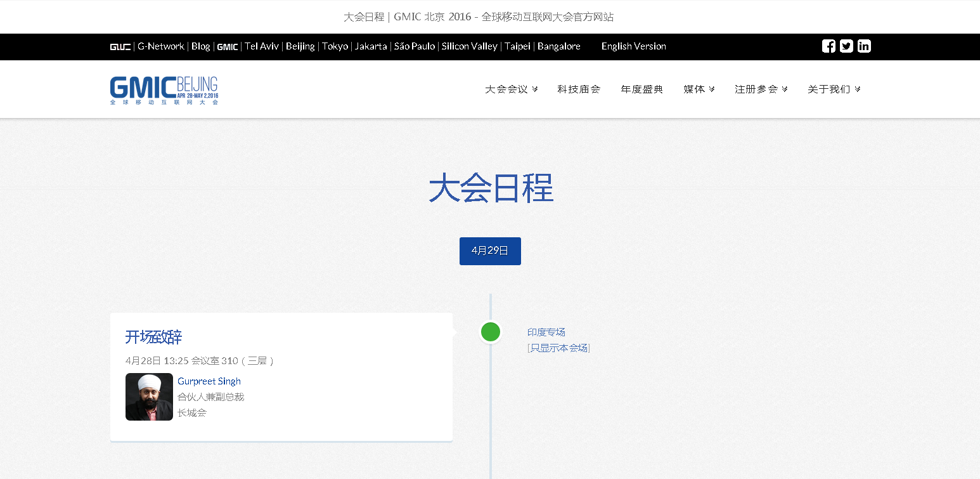This screenshot has width=980, height=479.
Task: Click the small GMIC logo in top bar
Action: [x=228, y=47]
